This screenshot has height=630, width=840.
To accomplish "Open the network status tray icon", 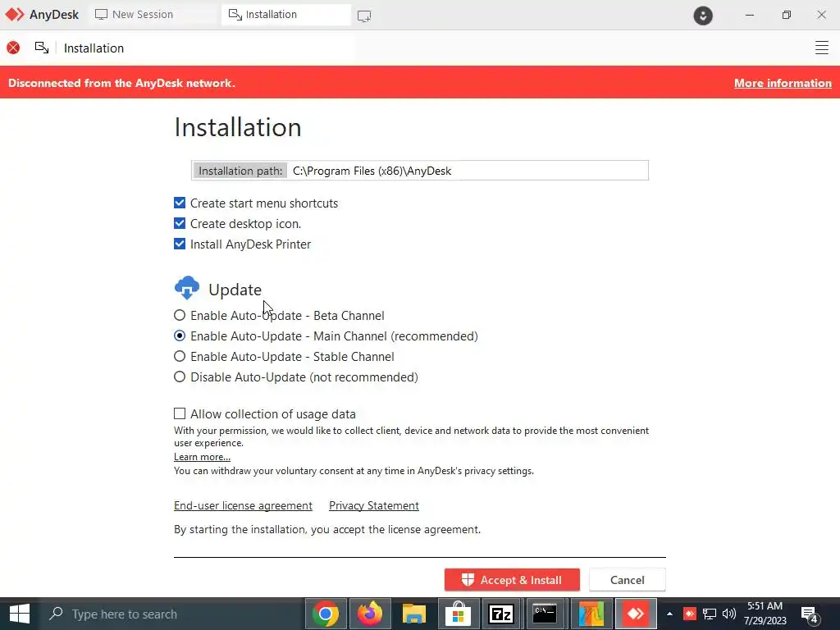I will point(710,614).
